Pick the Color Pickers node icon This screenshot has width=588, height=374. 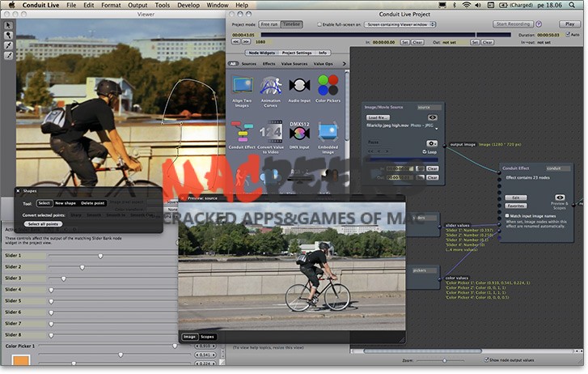[x=328, y=86]
